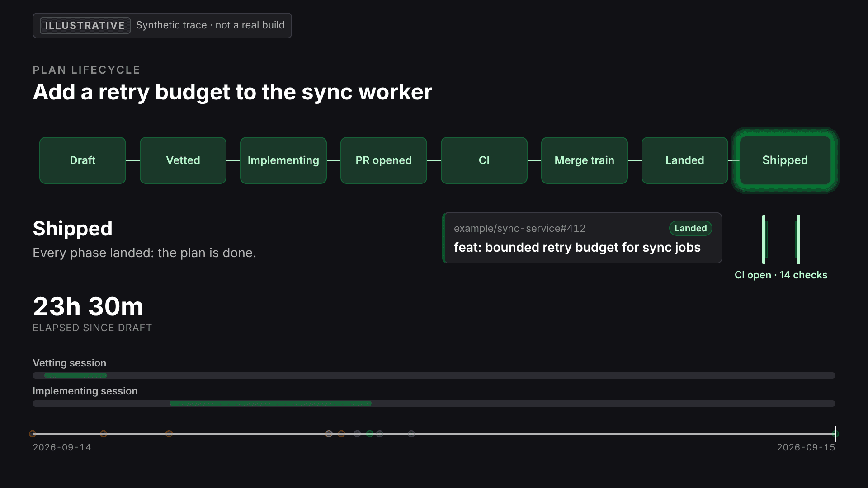Click 'Synthetic trace · not a real build' text
Screen dimensions: 868x488
(210, 25)
